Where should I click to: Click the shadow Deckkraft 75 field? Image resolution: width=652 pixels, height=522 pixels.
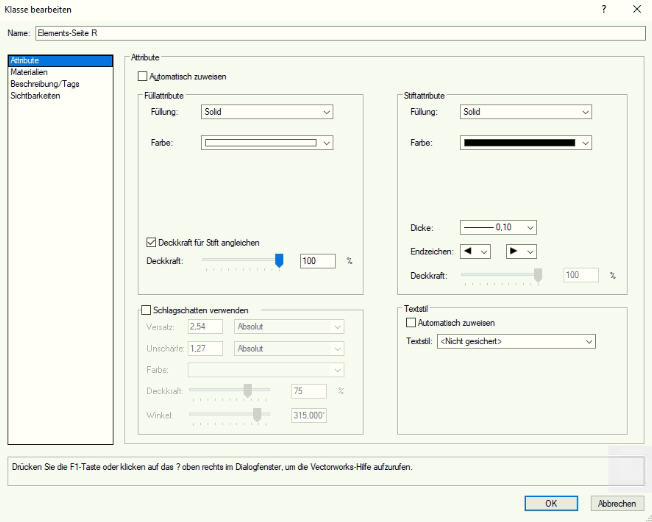click(309, 391)
